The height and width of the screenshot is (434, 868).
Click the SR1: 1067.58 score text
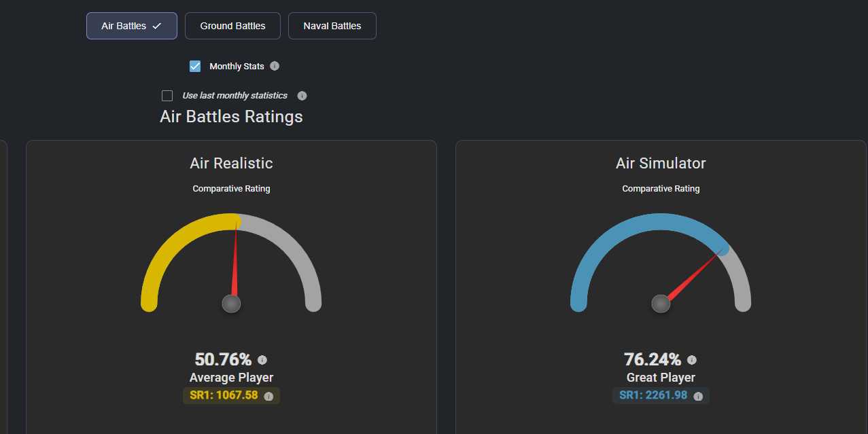224,395
